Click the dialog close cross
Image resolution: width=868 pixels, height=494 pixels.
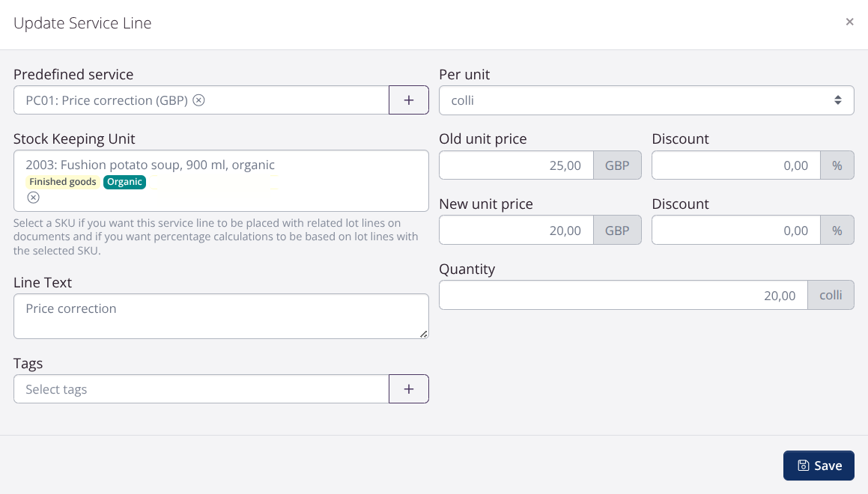850,22
